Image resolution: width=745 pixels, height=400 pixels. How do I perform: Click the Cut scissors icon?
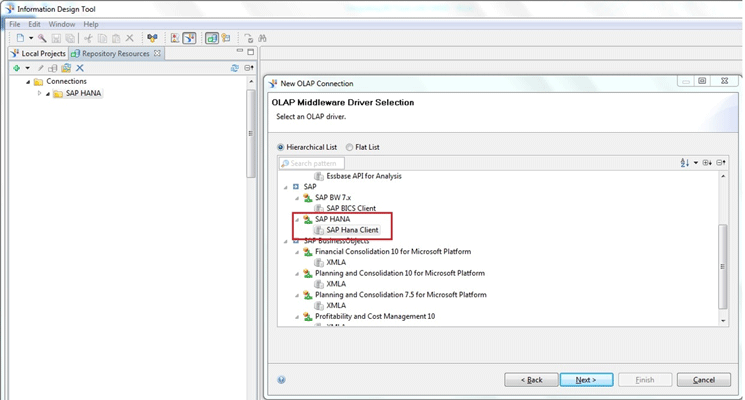pyautogui.click(x=88, y=38)
